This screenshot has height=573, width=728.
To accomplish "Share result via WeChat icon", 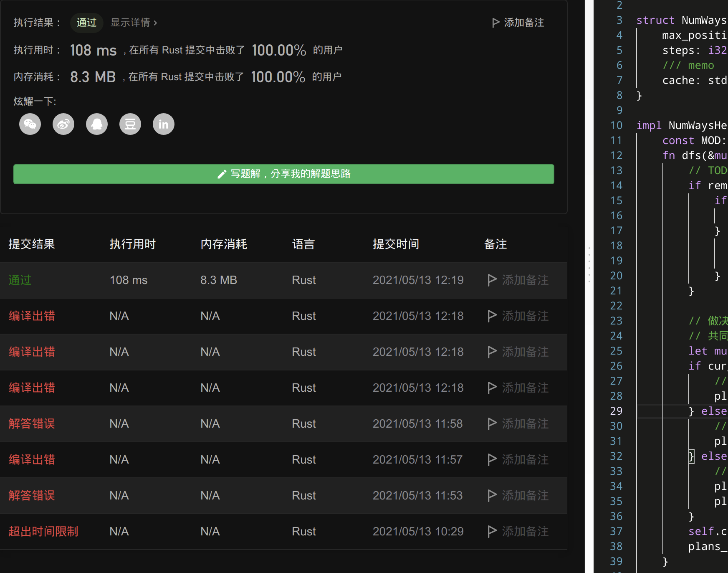I will [30, 124].
